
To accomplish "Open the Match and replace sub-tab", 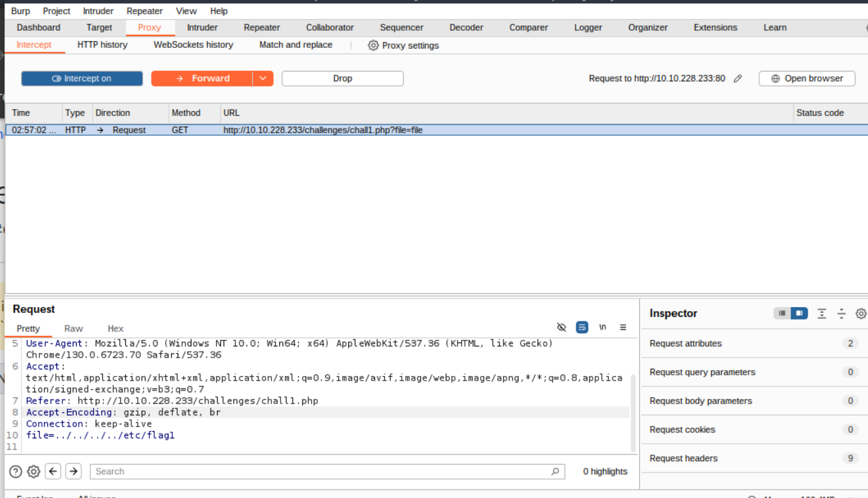I will (296, 45).
